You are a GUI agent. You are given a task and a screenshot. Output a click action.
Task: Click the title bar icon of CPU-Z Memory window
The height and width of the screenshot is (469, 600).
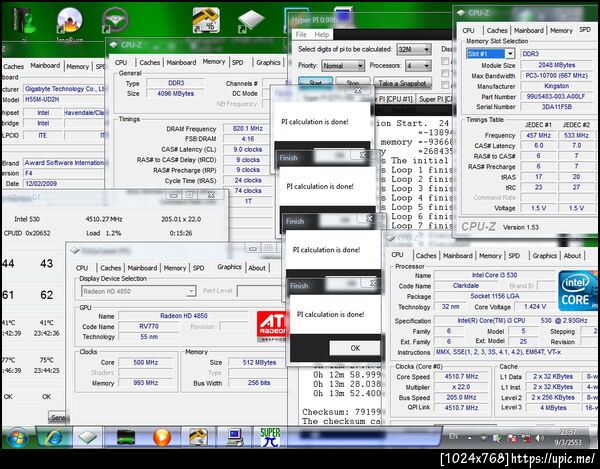tap(113, 45)
